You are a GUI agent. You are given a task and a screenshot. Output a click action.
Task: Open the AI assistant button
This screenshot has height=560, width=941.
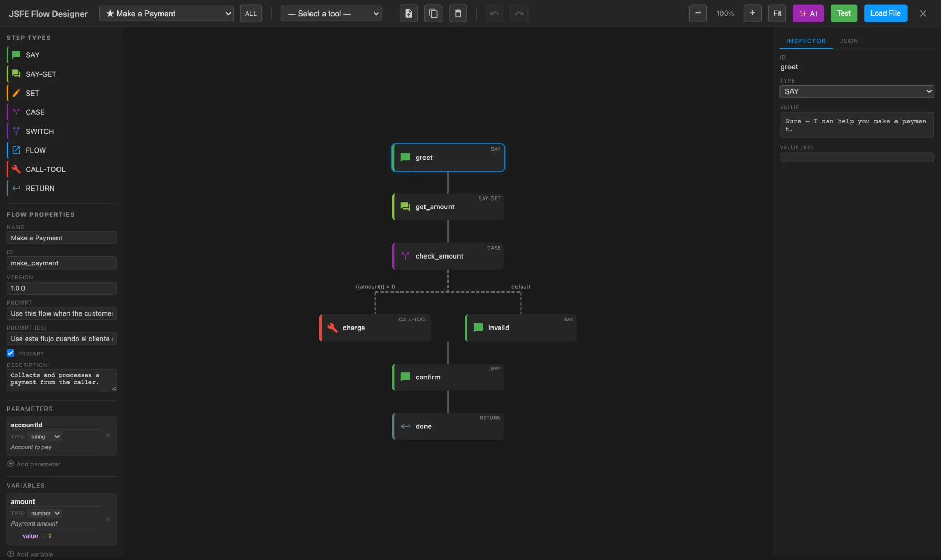point(808,14)
